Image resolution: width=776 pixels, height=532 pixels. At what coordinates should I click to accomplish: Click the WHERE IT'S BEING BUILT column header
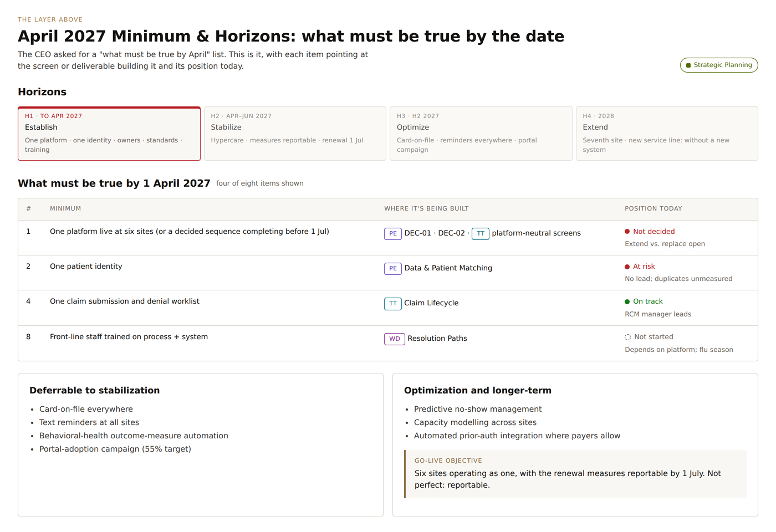click(x=426, y=209)
